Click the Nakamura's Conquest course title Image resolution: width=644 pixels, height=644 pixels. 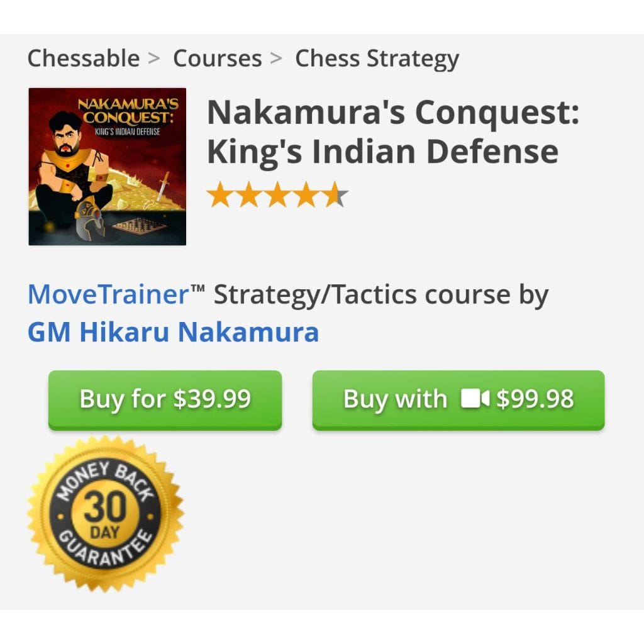pos(392,131)
